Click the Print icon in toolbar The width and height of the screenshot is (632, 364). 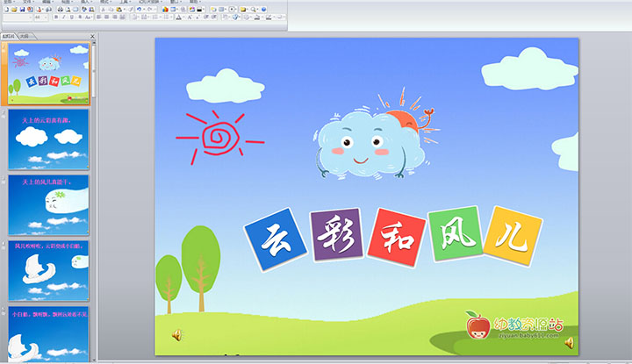[x=60, y=10]
